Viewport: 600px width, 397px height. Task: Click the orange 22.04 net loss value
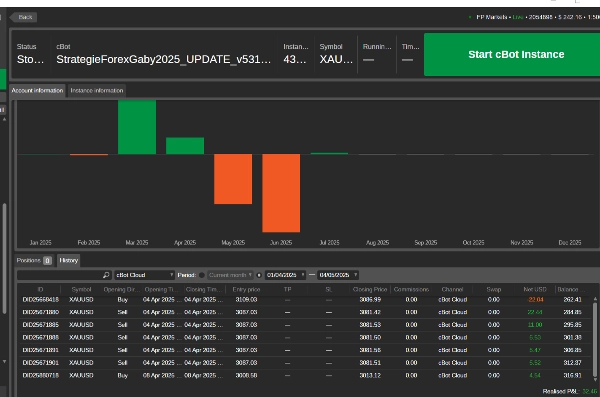click(535, 299)
